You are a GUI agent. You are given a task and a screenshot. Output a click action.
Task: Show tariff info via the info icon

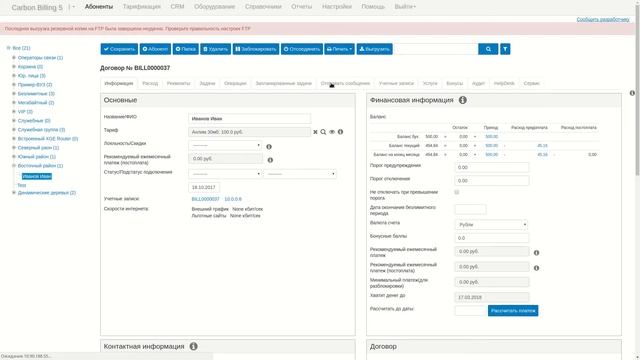pyautogui.click(x=340, y=132)
